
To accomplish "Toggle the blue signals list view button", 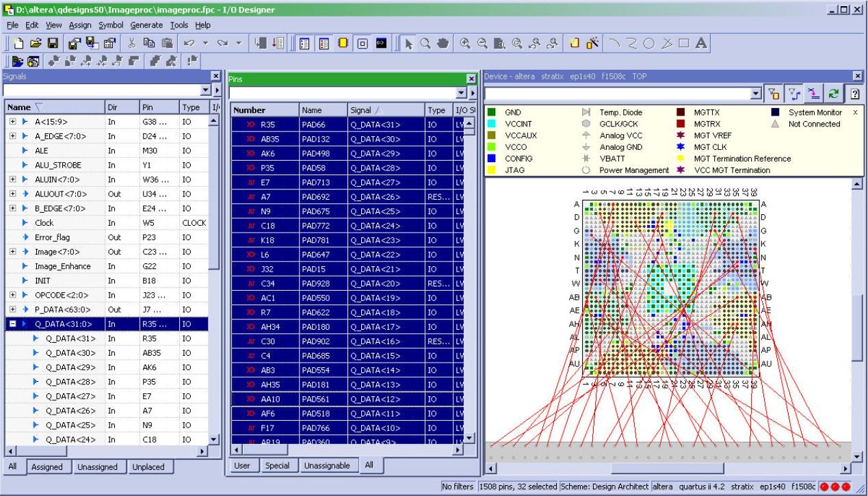I will point(305,43).
